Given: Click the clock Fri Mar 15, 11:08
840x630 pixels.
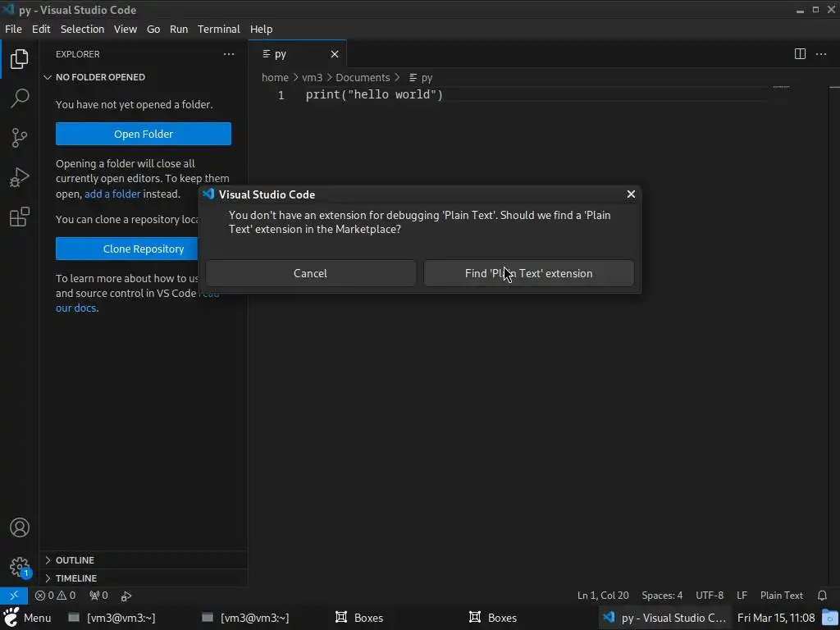Looking at the screenshot, I should pos(776,618).
